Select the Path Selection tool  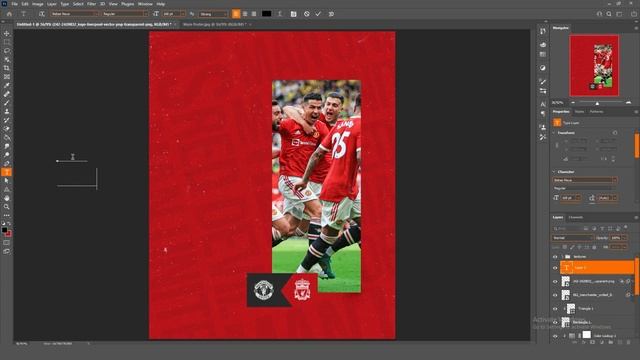pos(7,181)
